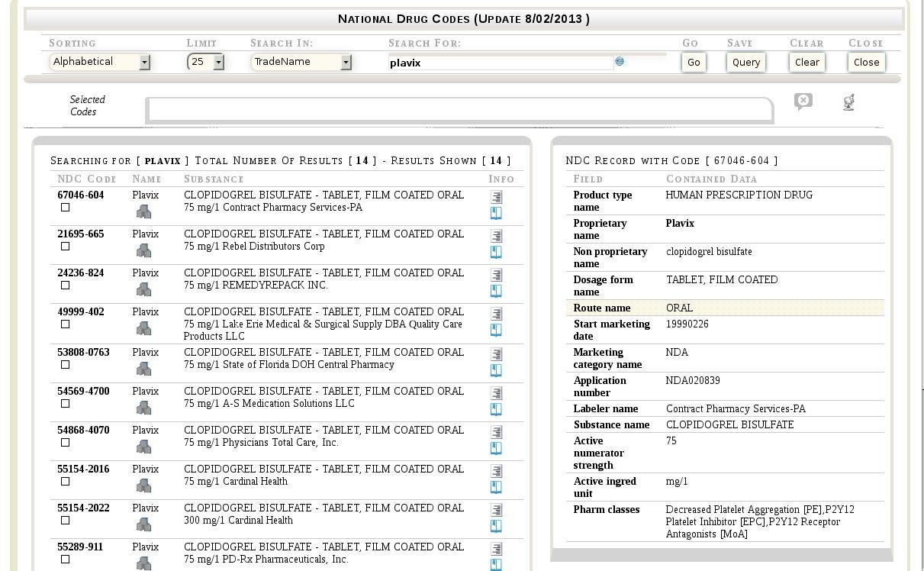Screen dimensions: 924x571
Task: Open blue book icon for 67046-604
Action: coord(496,214)
